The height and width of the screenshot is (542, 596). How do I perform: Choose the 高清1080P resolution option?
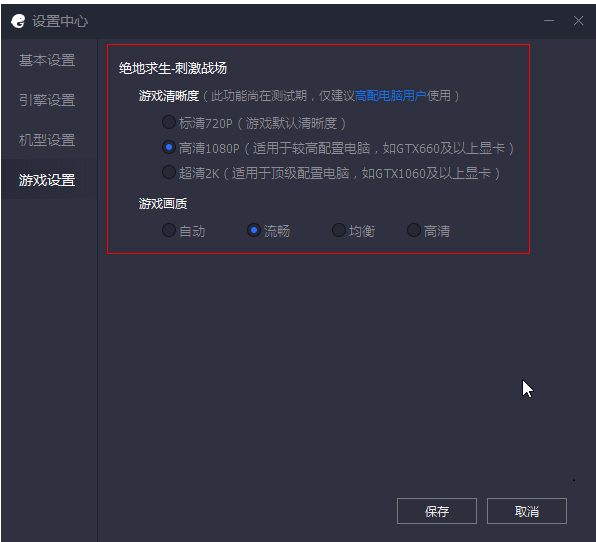coord(169,147)
